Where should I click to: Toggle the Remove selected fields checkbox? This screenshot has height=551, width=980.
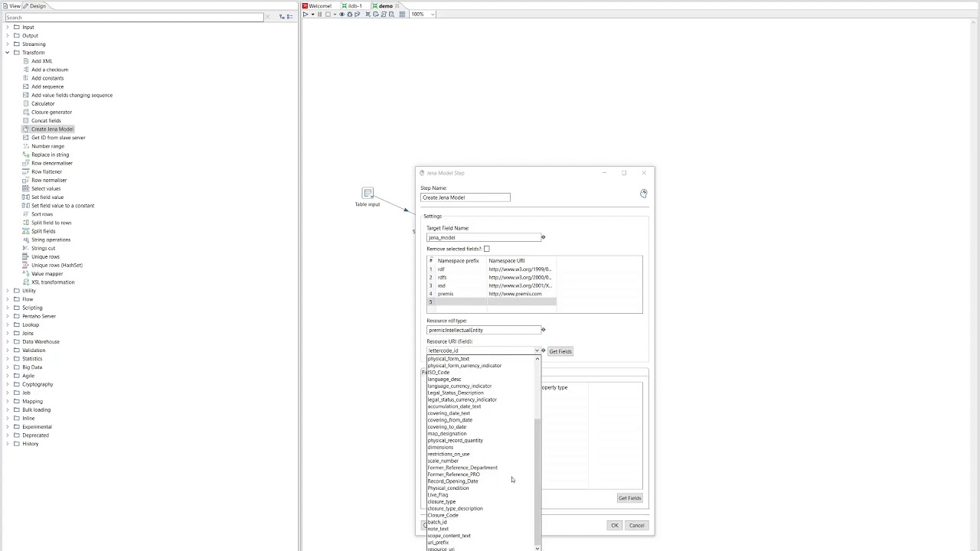[486, 249]
